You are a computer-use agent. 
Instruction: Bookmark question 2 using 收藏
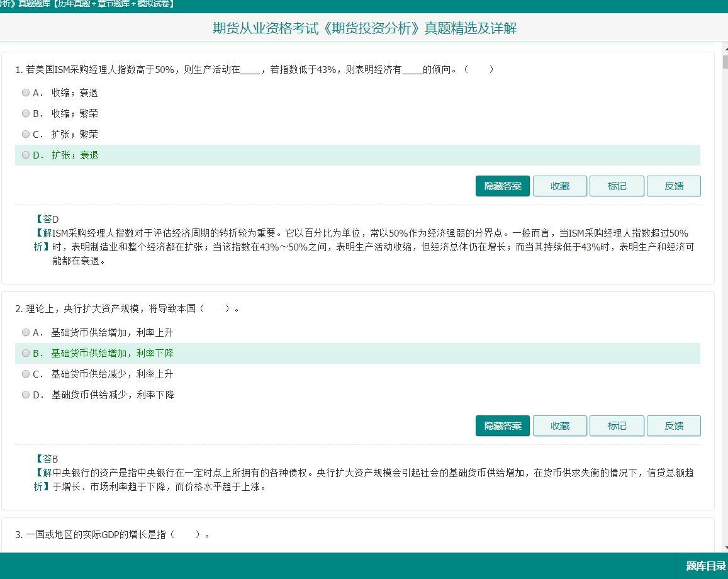click(x=559, y=426)
